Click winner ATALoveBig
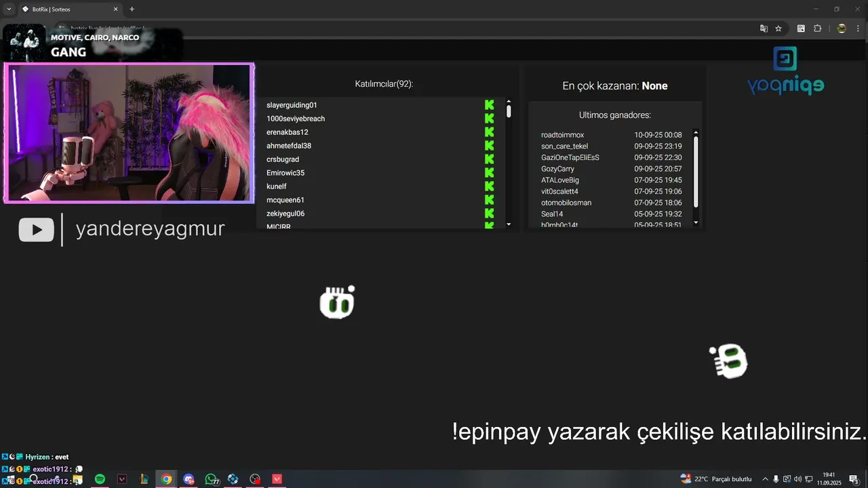868x488 pixels. [560, 180]
